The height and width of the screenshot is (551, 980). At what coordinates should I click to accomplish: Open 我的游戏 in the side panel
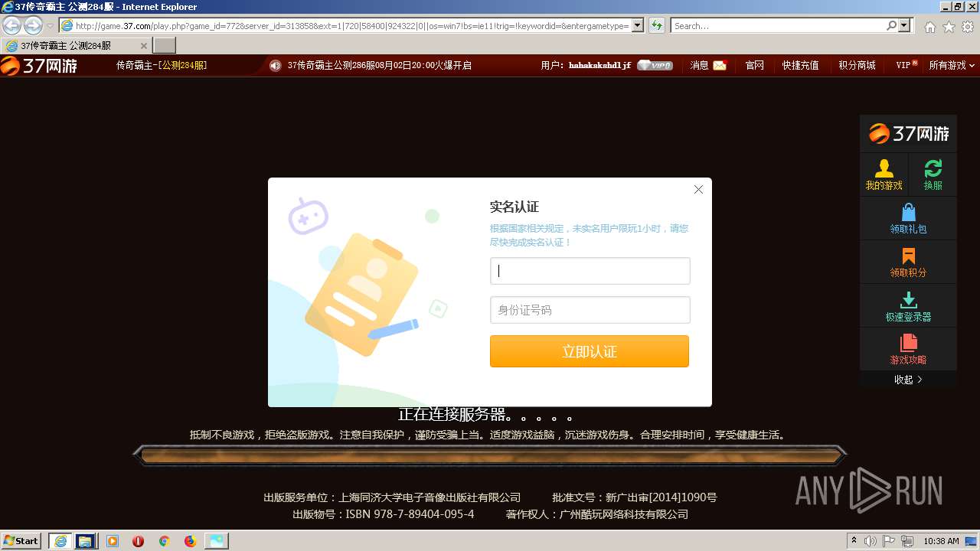tap(884, 174)
